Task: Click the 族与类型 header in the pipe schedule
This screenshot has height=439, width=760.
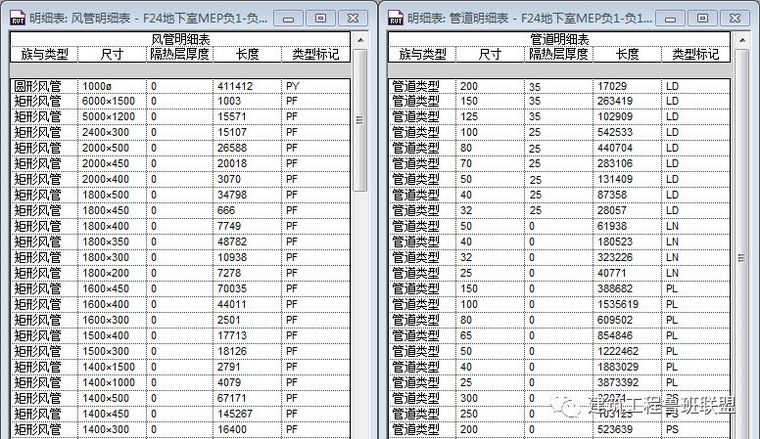Action: coord(422,54)
